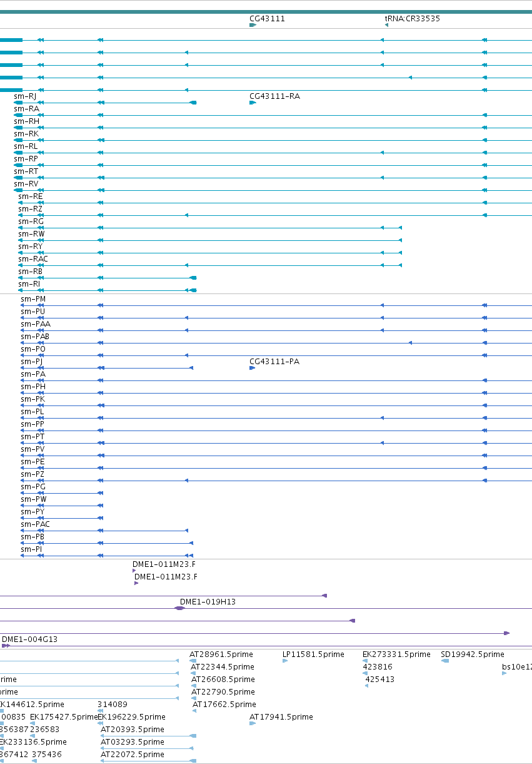Open the AT22072.5prime EST label
This screenshot has height=764, width=532.
133,755
